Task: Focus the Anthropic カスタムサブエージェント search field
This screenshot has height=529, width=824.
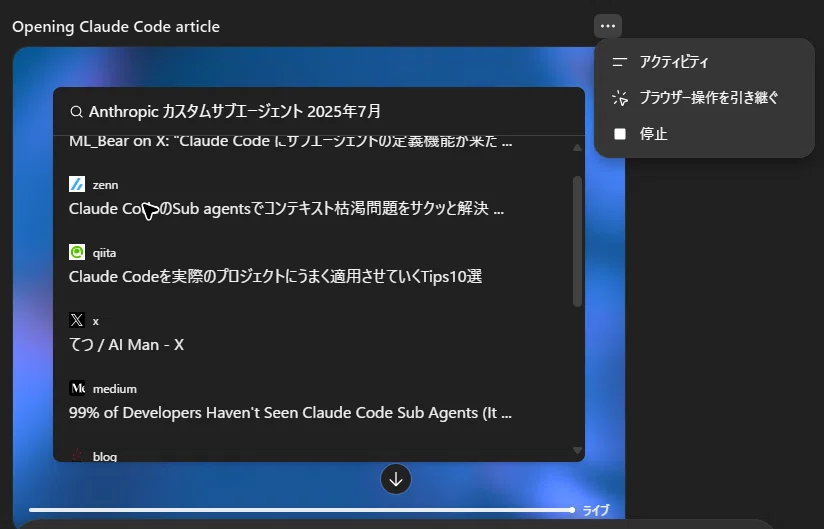Action: coord(319,111)
